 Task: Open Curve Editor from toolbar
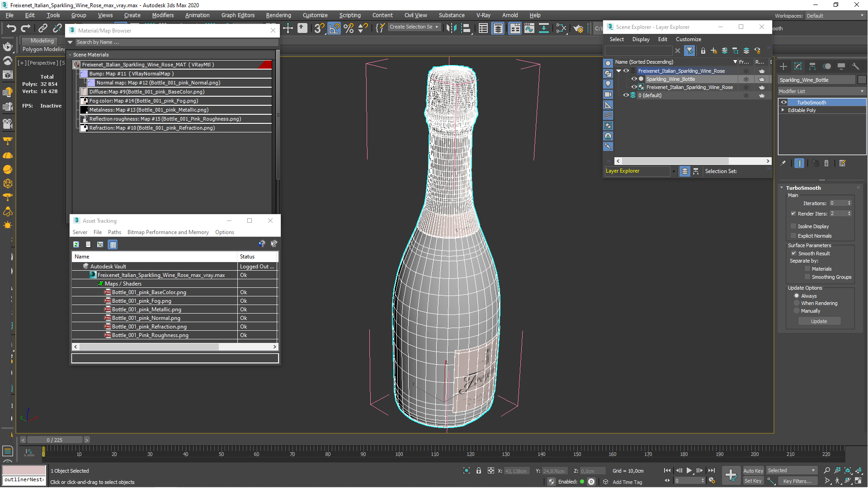tap(529, 28)
